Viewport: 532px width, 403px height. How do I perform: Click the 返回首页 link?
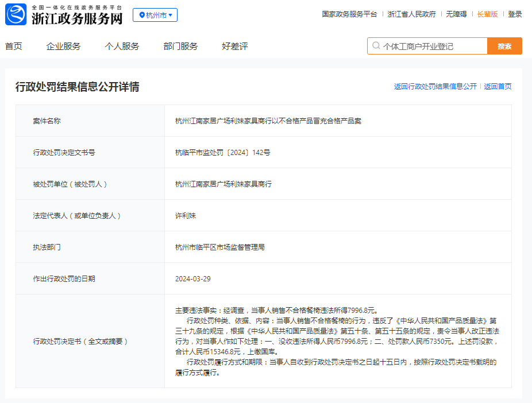pyautogui.click(x=498, y=87)
